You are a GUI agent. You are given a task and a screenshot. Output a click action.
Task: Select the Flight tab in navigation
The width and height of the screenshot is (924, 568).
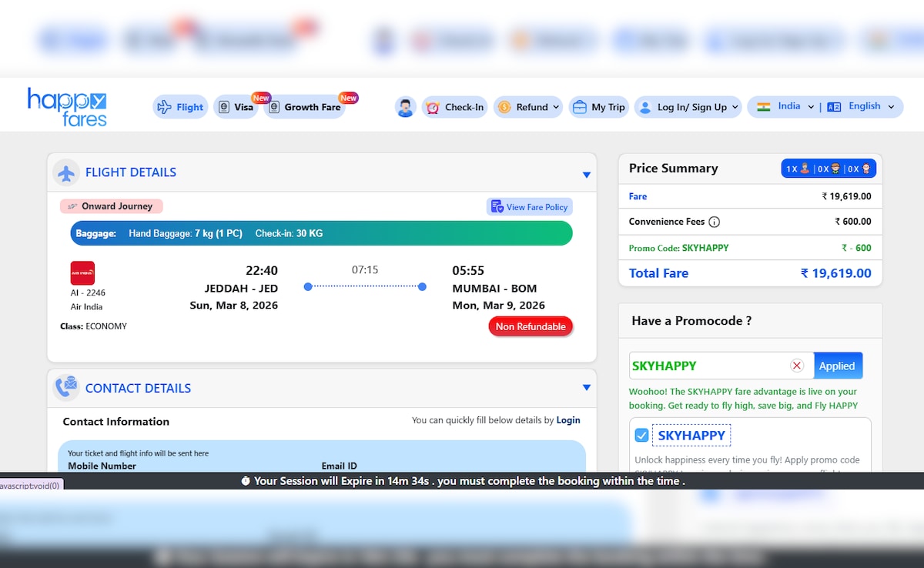180,107
